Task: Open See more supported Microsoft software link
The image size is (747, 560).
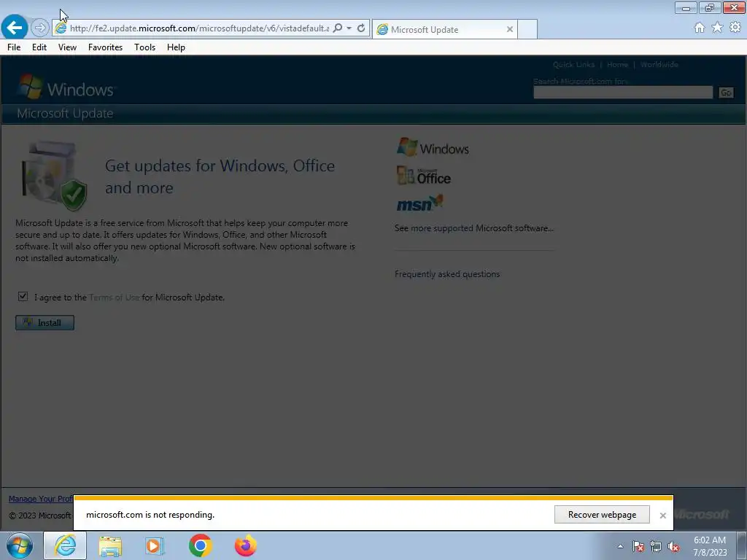Action: coord(473,228)
